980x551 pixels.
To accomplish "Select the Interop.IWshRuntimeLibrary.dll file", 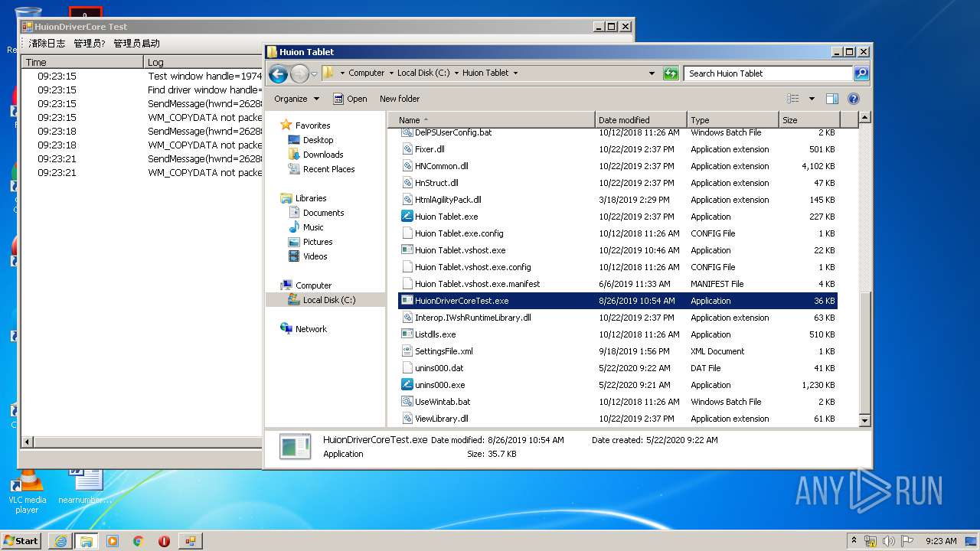I will pos(472,318).
